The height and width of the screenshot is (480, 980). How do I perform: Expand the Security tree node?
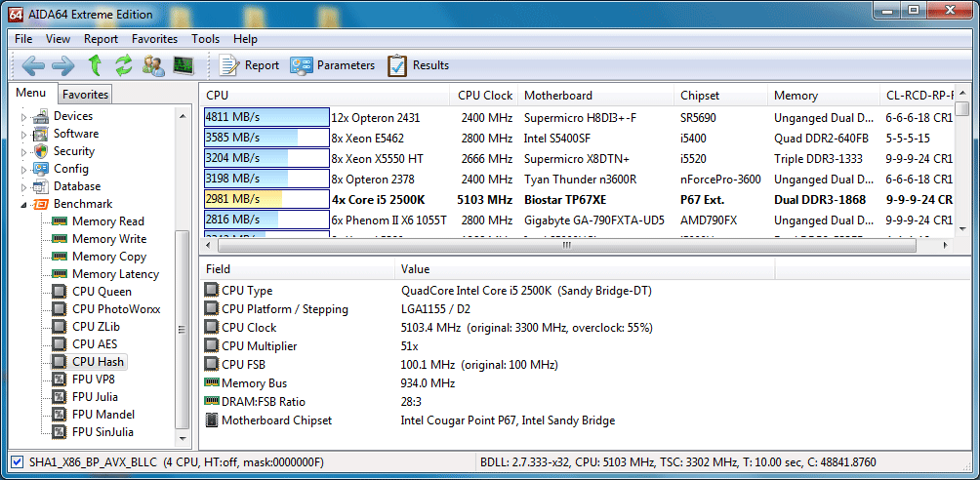(24, 152)
